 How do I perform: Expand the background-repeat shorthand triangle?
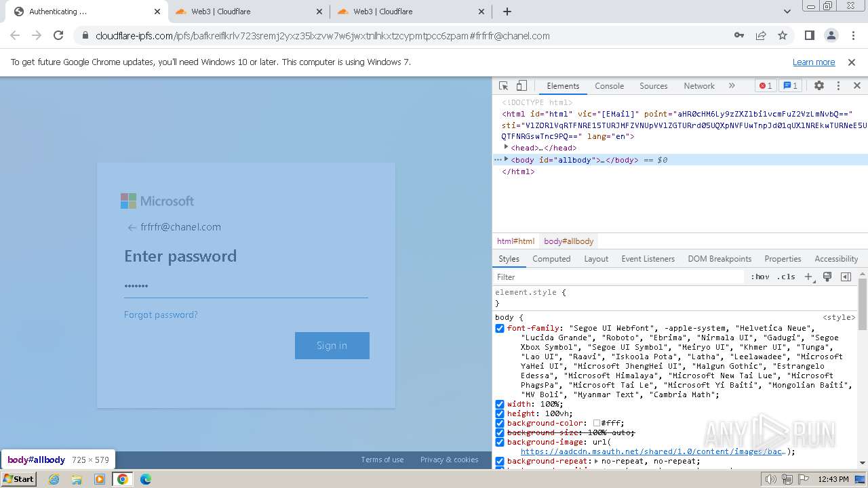pyautogui.click(x=596, y=461)
